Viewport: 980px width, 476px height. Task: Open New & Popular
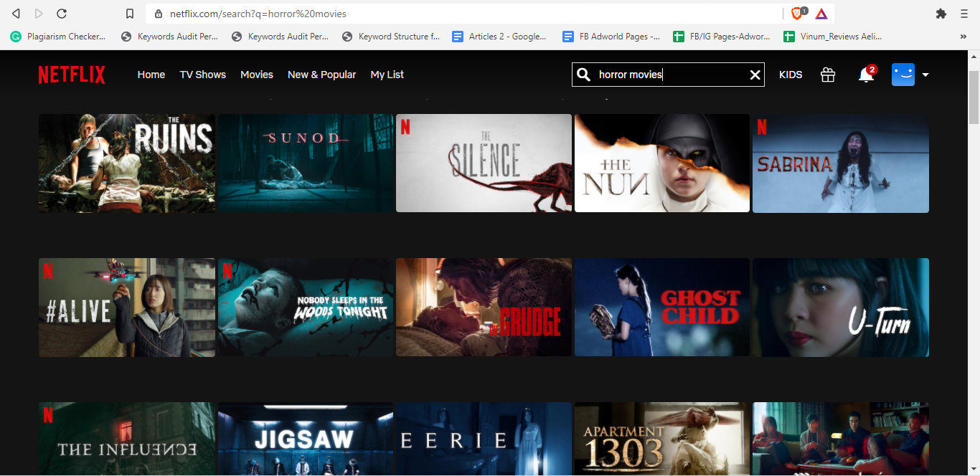click(x=321, y=75)
